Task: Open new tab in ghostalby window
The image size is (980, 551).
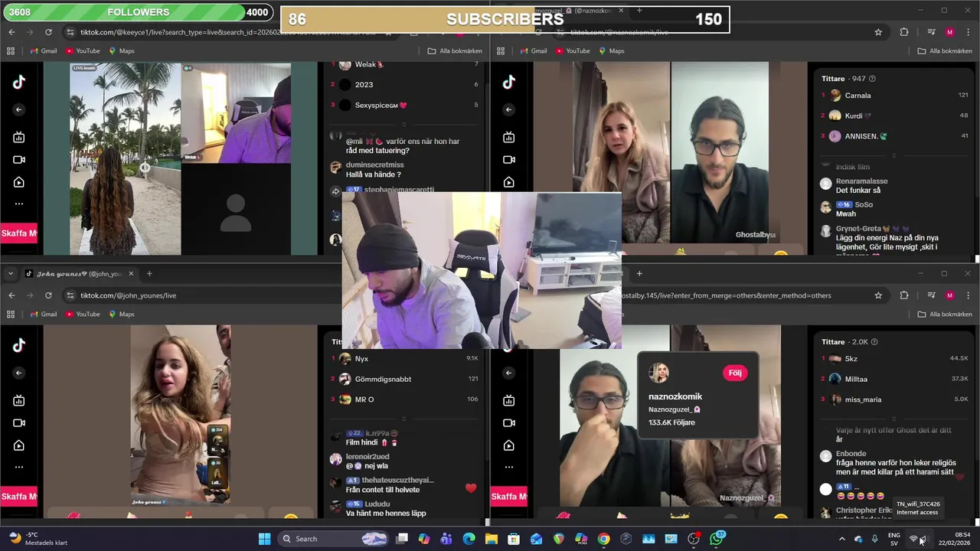Action: [x=639, y=273]
